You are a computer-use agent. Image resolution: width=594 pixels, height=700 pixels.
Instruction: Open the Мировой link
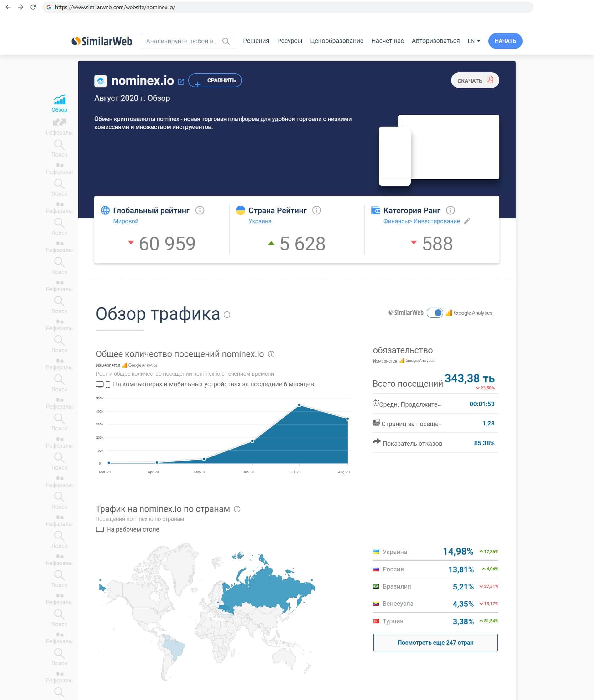[126, 221]
